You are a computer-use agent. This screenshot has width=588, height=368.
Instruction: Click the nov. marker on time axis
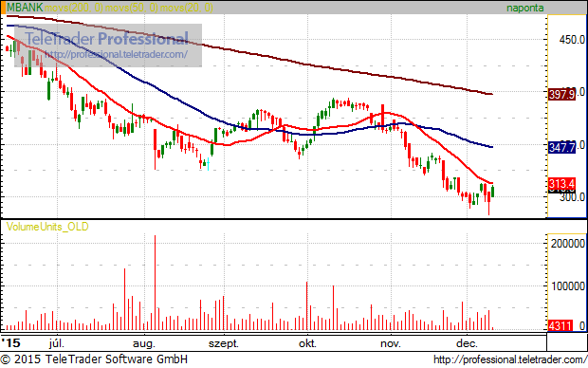(391, 343)
